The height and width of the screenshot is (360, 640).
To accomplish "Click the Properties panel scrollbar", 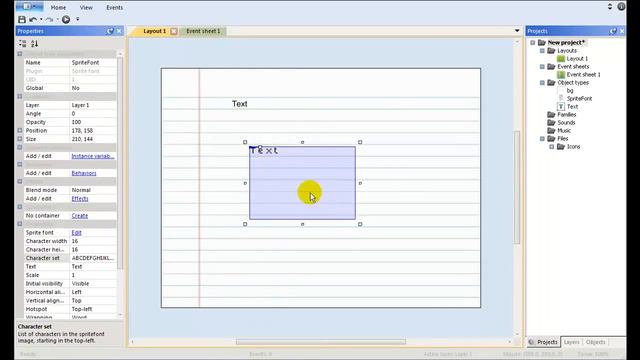I will click(x=120, y=163).
